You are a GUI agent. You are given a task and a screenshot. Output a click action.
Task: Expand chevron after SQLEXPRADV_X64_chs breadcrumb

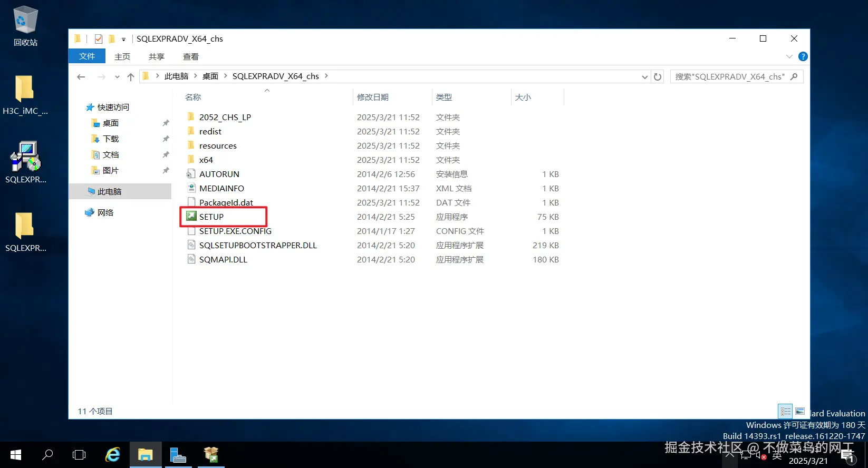click(x=326, y=76)
